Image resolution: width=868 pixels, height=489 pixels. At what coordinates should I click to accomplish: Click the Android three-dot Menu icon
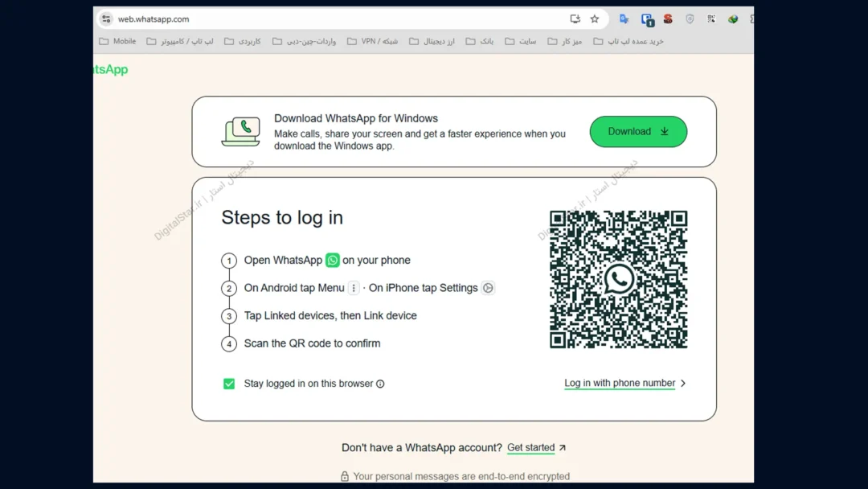[x=354, y=288]
